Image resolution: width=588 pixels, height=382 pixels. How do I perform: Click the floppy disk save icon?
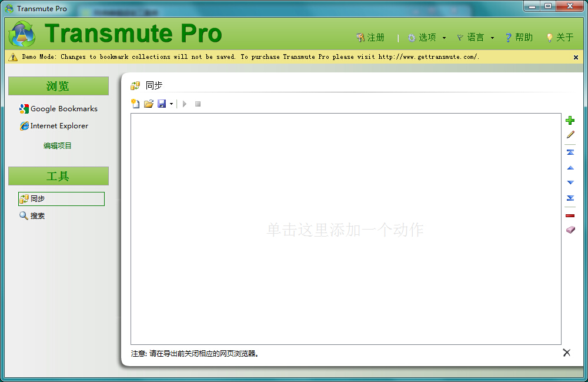(162, 104)
